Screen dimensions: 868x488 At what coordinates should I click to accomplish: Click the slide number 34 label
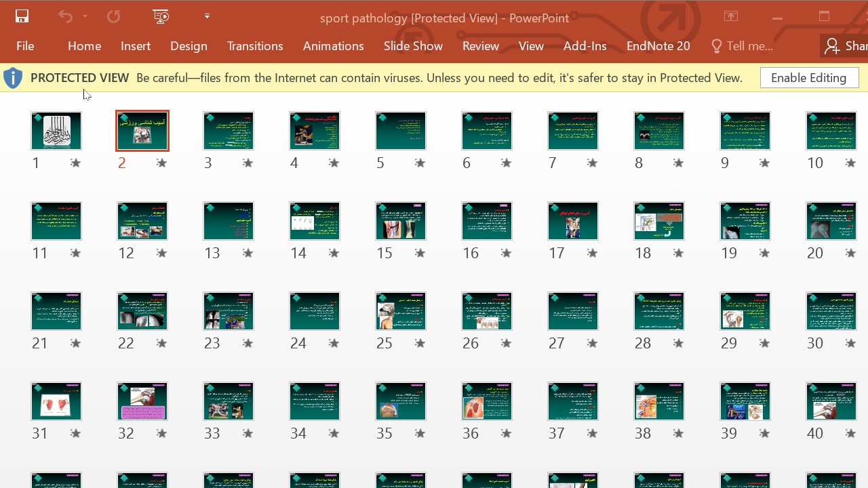(x=298, y=433)
